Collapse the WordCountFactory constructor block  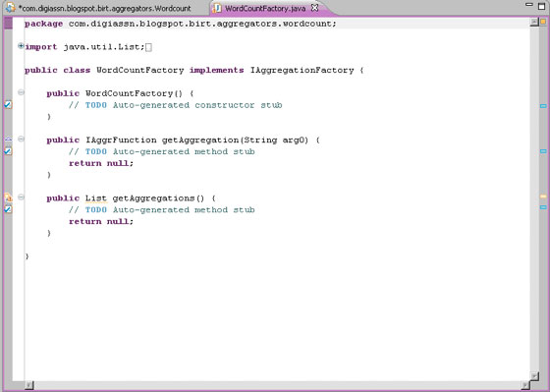21,92
